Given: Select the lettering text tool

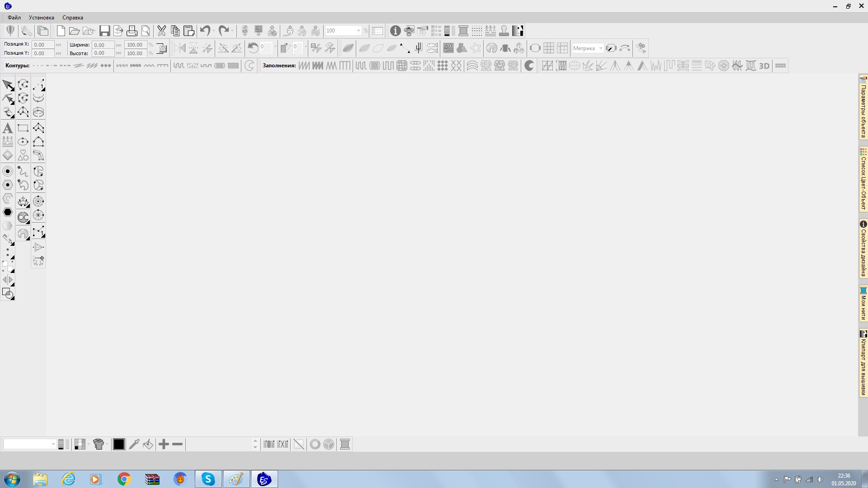Looking at the screenshot, I should 8,128.
